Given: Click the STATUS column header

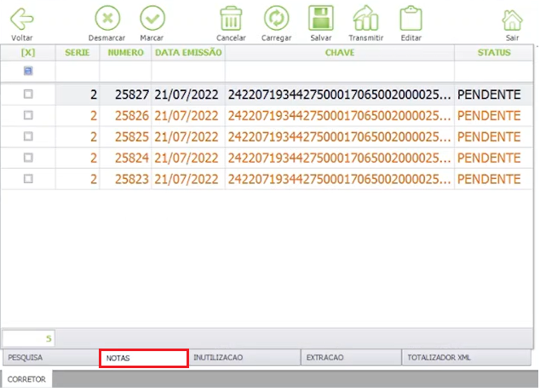Looking at the screenshot, I should pos(494,52).
